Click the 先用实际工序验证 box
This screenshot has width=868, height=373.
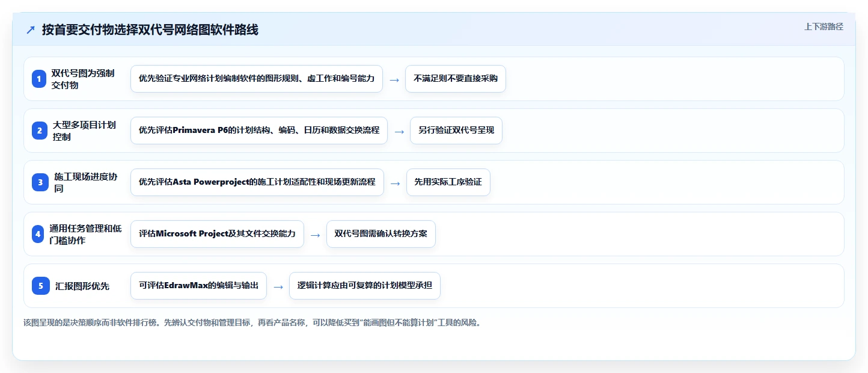(448, 182)
